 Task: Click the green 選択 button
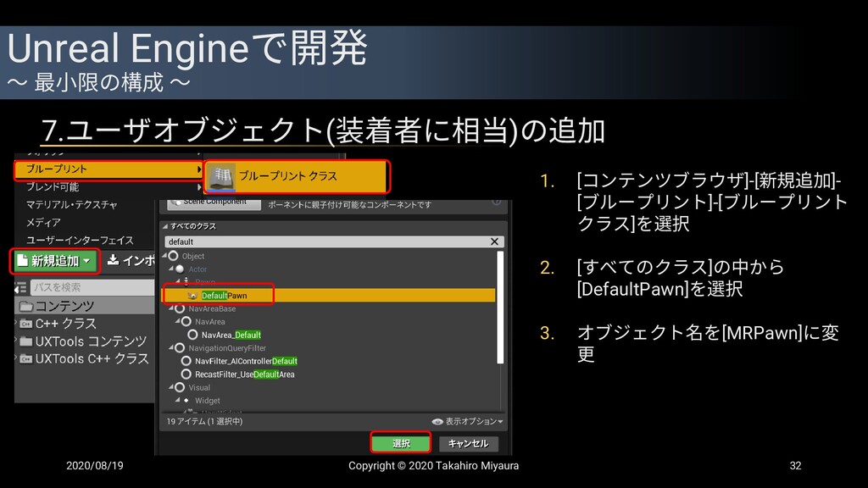(401, 443)
